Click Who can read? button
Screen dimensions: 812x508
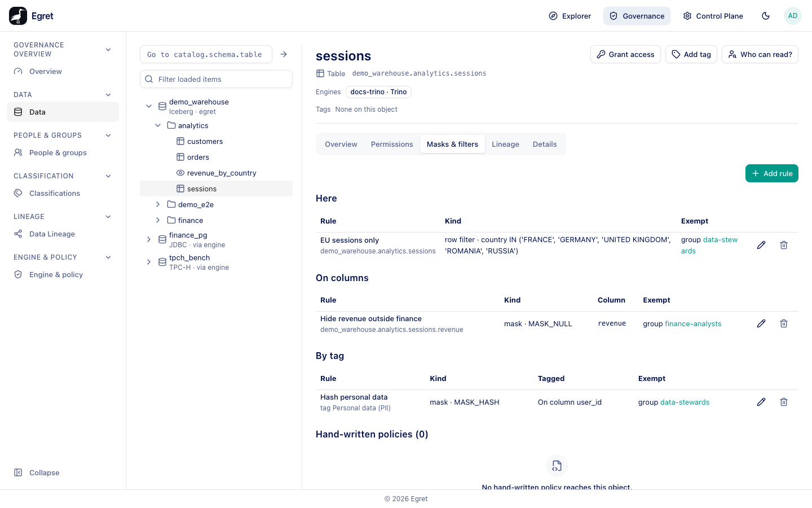[760, 54]
